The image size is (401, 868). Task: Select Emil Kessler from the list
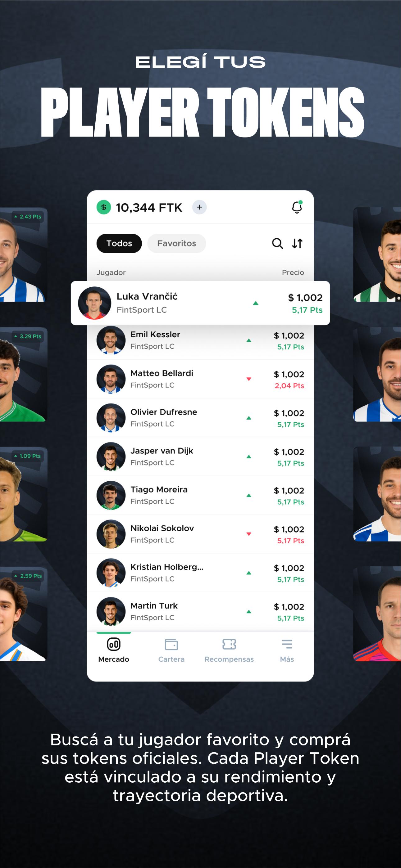(x=200, y=340)
